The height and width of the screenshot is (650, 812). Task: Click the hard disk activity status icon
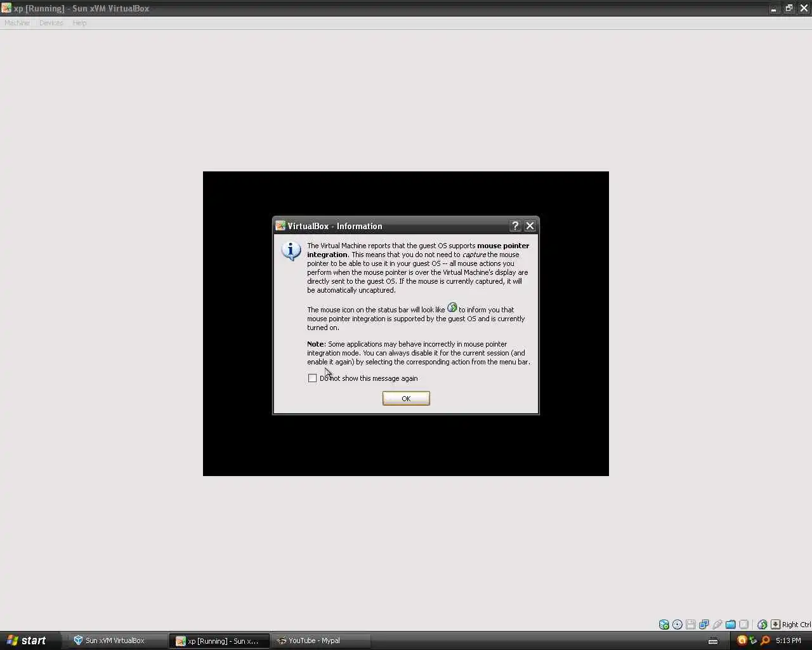[664, 625]
